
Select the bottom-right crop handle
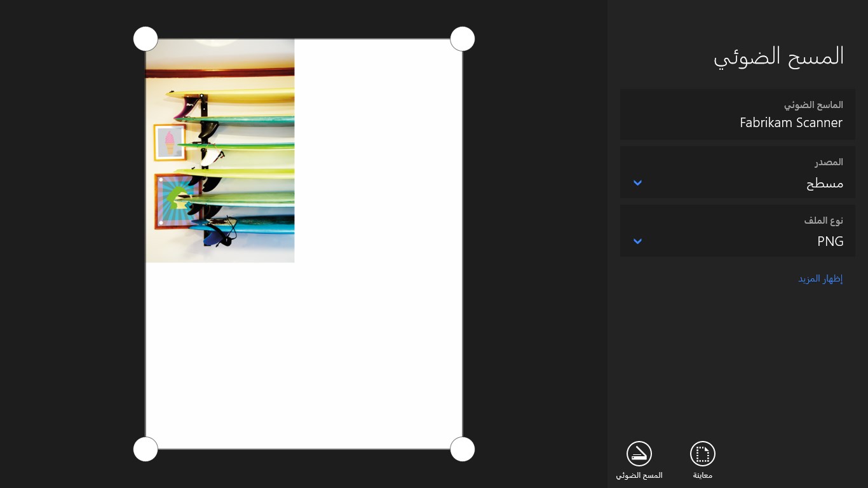pyautogui.click(x=463, y=449)
